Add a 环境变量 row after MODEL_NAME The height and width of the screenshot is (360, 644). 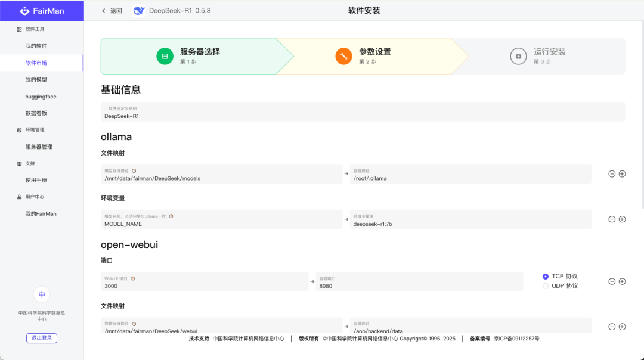[x=622, y=219]
